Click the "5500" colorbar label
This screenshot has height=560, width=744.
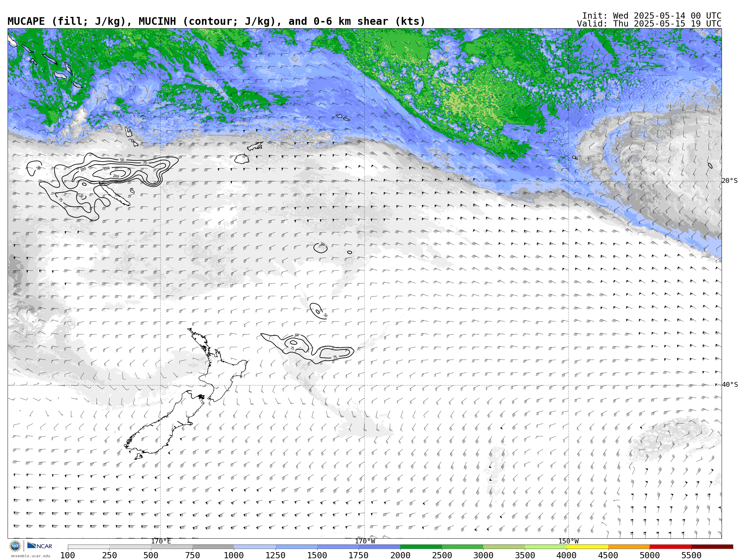691,556
